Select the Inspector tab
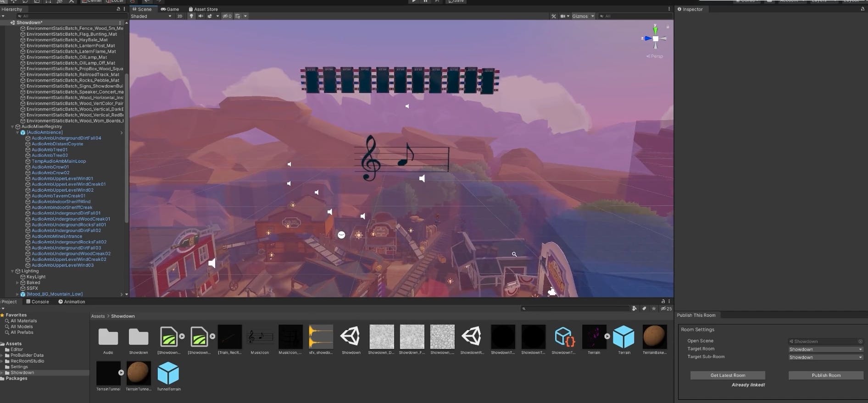Viewport: 868px width, 403px height. click(690, 9)
